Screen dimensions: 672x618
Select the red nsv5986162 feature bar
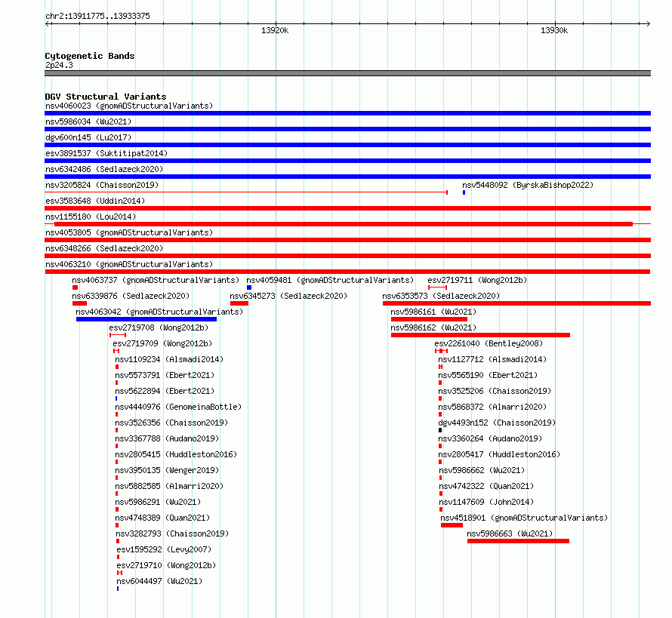click(480, 335)
